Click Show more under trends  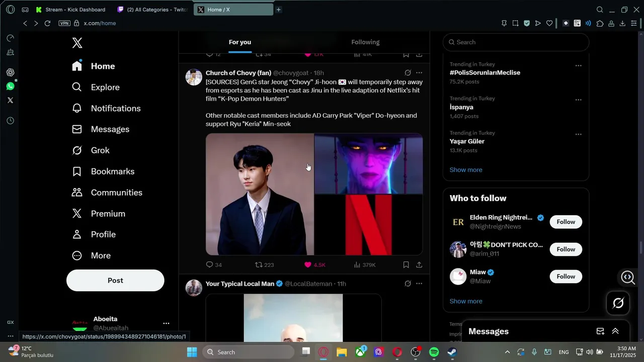pyautogui.click(x=466, y=170)
